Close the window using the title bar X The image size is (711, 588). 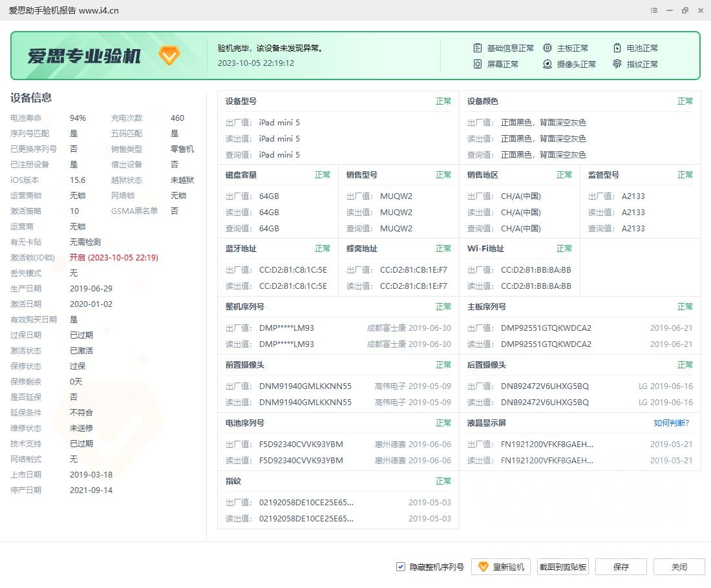(699, 10)
